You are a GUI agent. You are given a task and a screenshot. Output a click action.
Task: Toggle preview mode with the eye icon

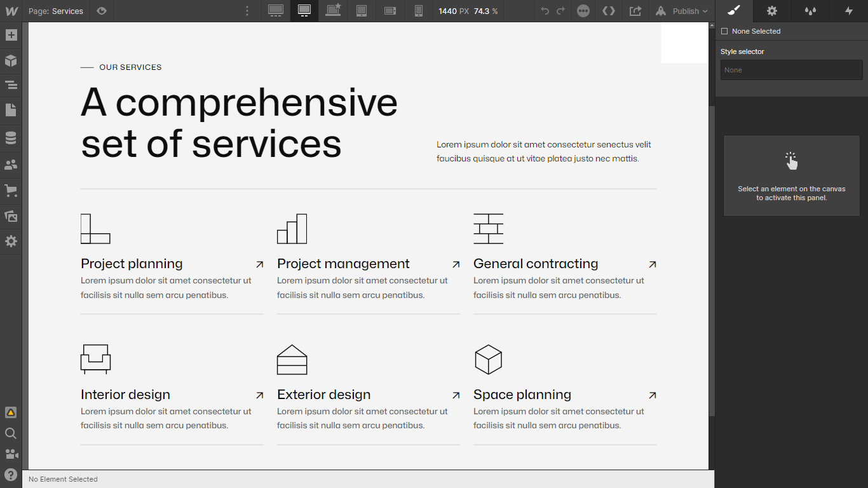(x=101, y=11)
